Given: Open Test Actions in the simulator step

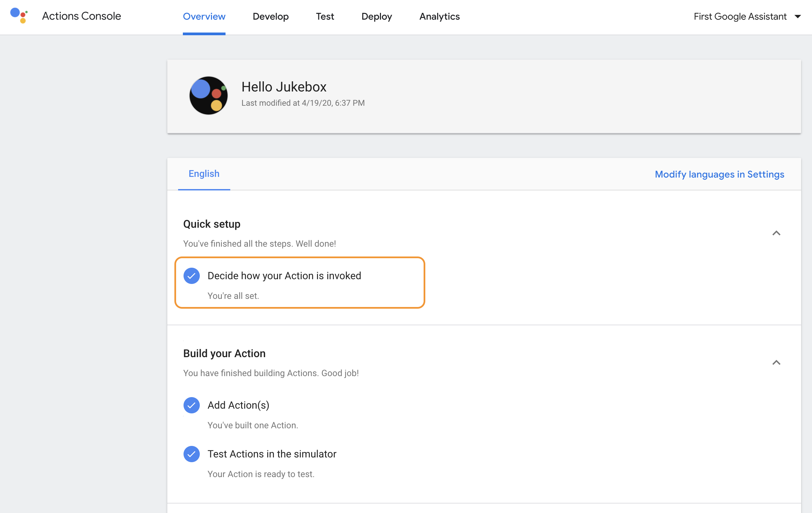Looking at the screenshot, I should pos(272,454).
